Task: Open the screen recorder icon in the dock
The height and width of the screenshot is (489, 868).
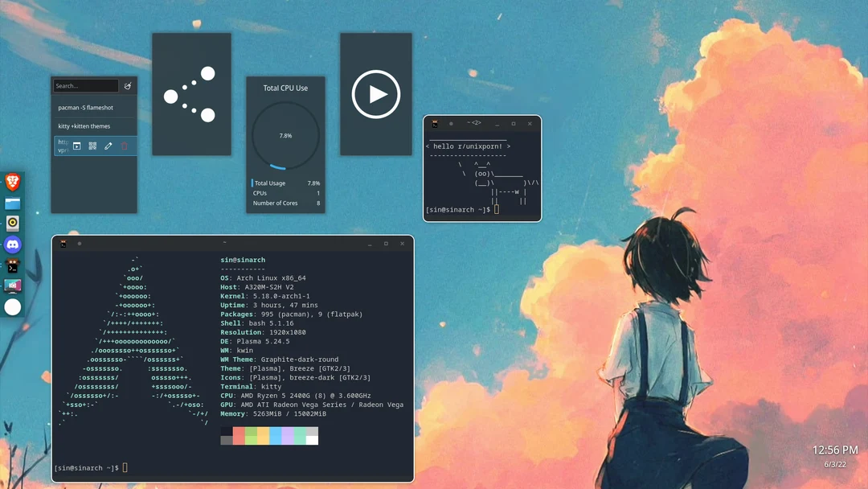Action: tap(12, 283)
